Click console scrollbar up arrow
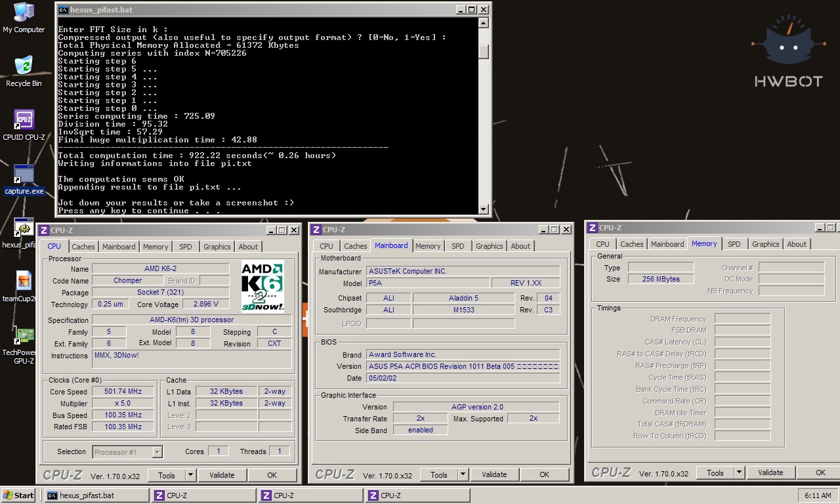 coord(484,23)
